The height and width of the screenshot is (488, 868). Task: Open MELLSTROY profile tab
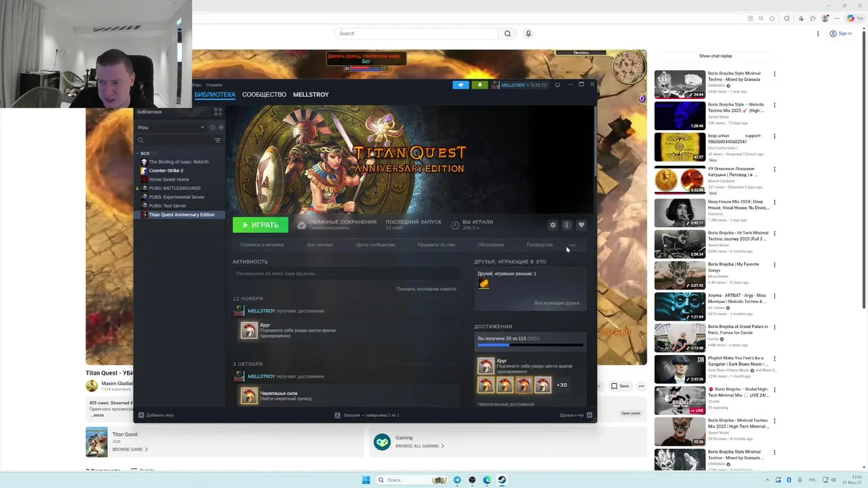(311, 94)
